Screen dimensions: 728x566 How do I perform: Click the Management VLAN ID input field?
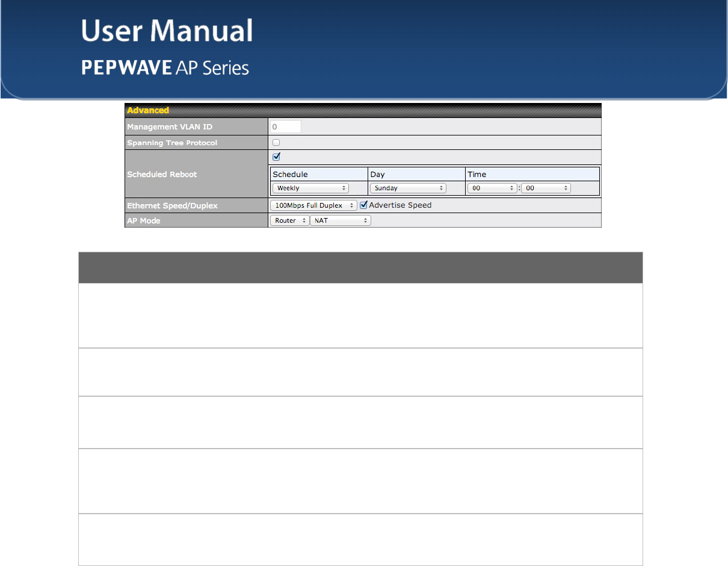click(285, 126)
